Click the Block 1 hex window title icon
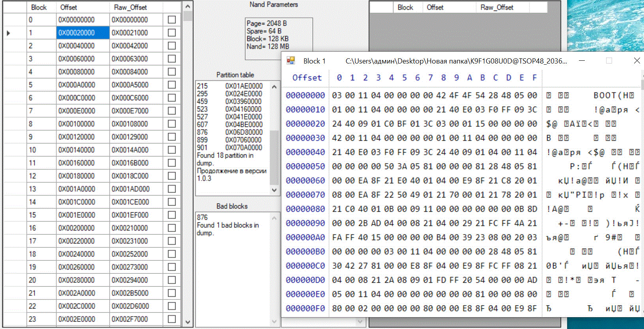644x329 pixels. (x=291, y=61)
